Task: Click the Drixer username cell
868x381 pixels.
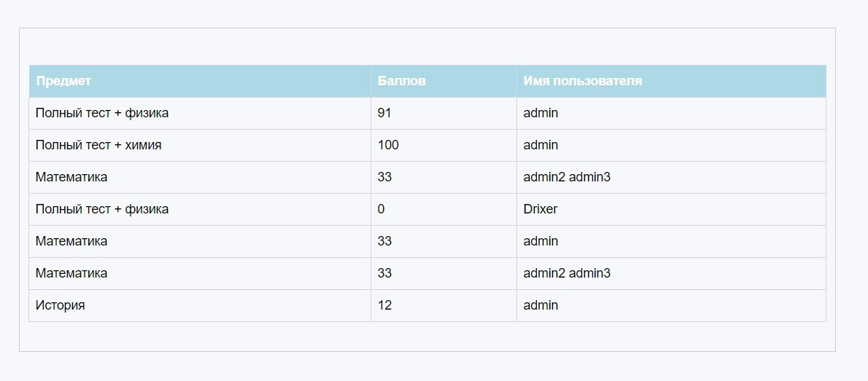Action: [x=672, y=210]
